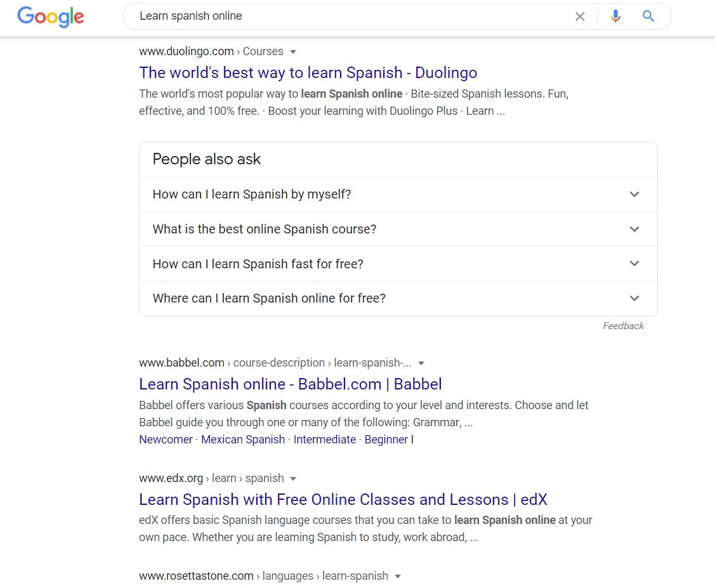Screen dimensions: 715x588
Task: Click the Mexican Spanish sitelink
Action: point(243,440)
